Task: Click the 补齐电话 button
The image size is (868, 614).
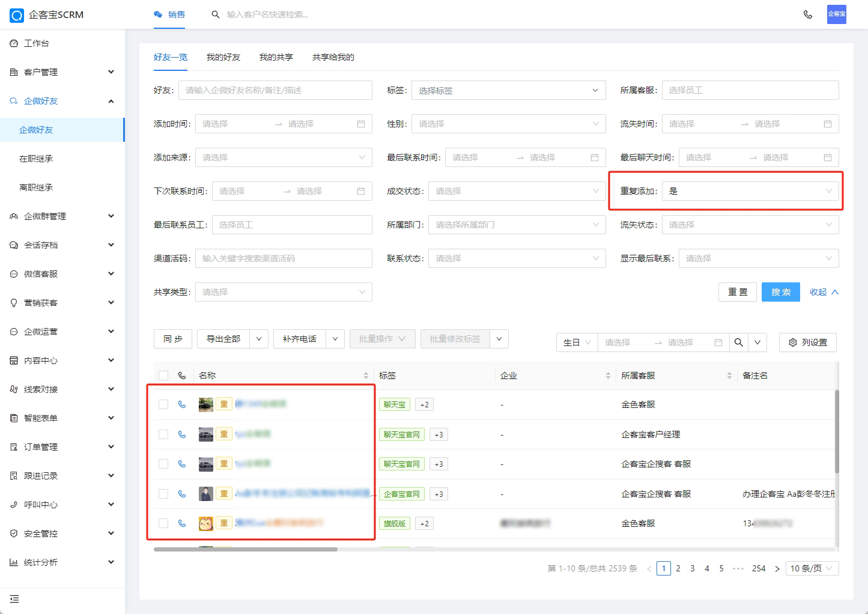Action: click(300, 339)
